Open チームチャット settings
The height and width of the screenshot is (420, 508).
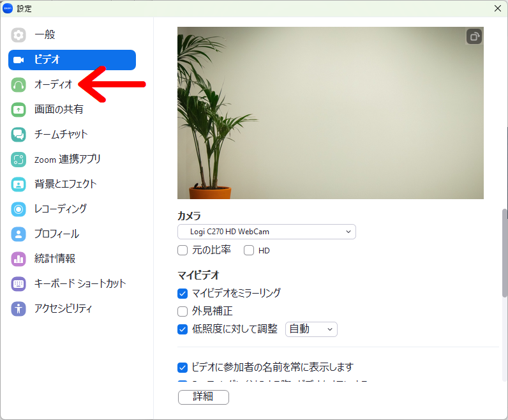(x=72, y=135)
